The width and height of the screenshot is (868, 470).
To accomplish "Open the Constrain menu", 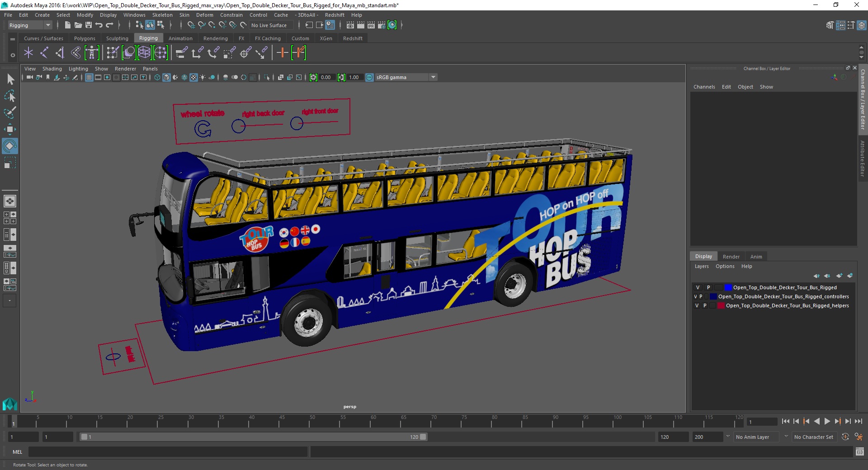I will point(231,15).
